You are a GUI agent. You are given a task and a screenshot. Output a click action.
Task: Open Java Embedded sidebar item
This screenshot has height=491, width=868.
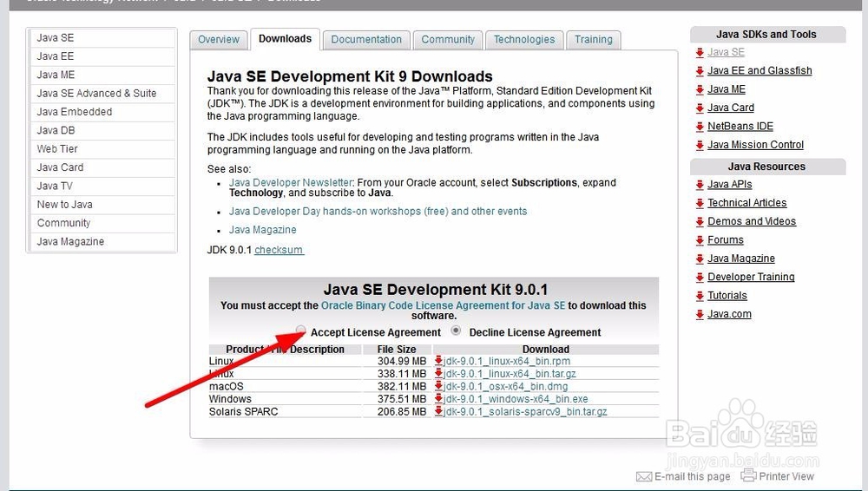click(x=102, y=112)
